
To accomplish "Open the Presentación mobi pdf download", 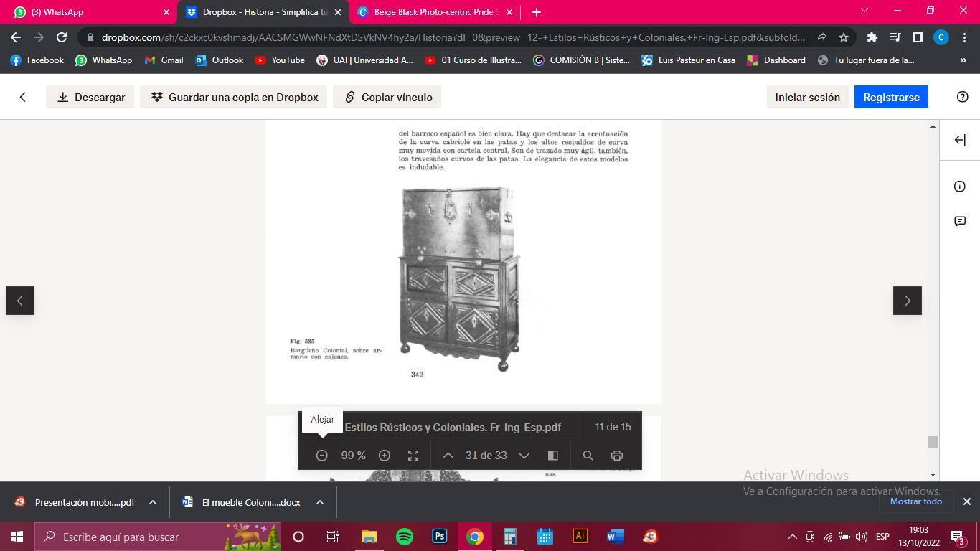I will [75, 502].
